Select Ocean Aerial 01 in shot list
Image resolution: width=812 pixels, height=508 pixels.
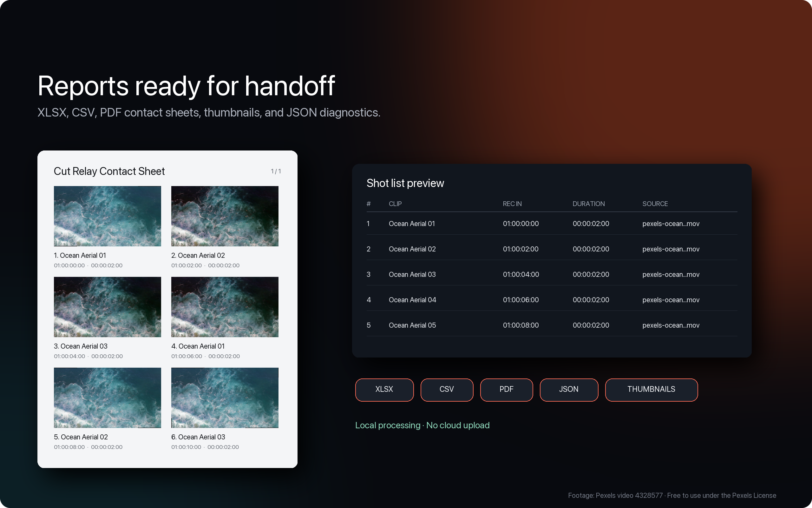point(412,224)
